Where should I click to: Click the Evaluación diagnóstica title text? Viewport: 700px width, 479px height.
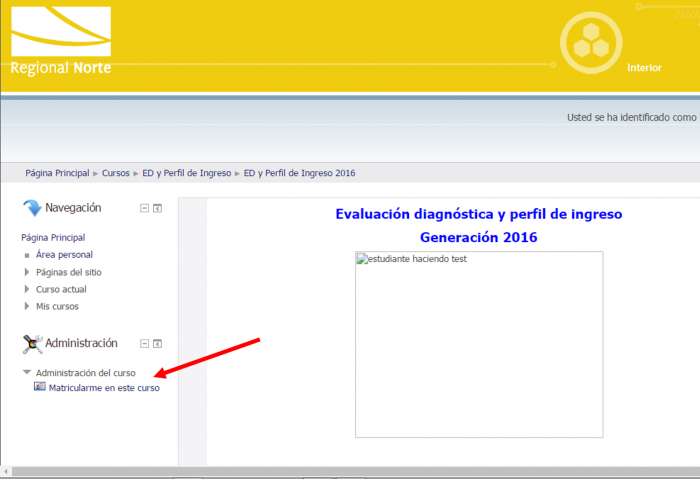point(479,214)
